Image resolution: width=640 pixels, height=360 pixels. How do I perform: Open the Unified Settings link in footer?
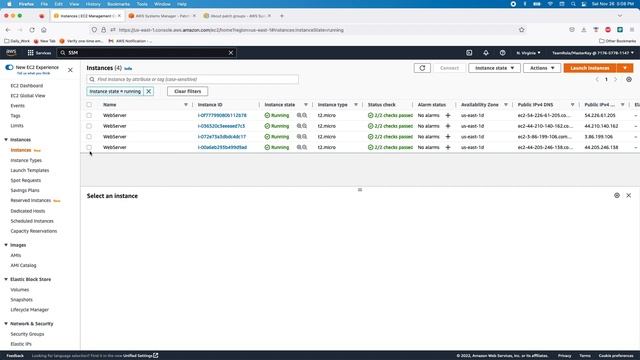point(140,356)
